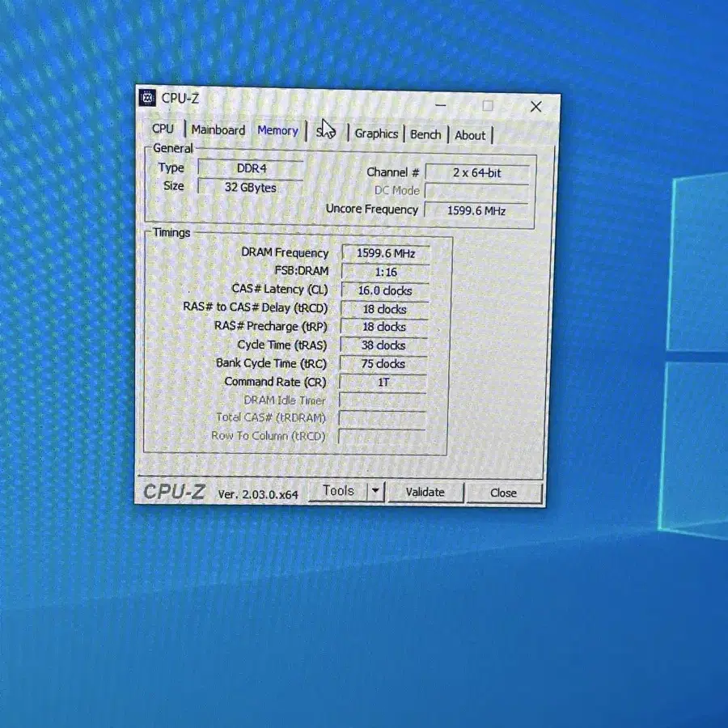Click the "CPU-Z" title bar text

point(180,99)
